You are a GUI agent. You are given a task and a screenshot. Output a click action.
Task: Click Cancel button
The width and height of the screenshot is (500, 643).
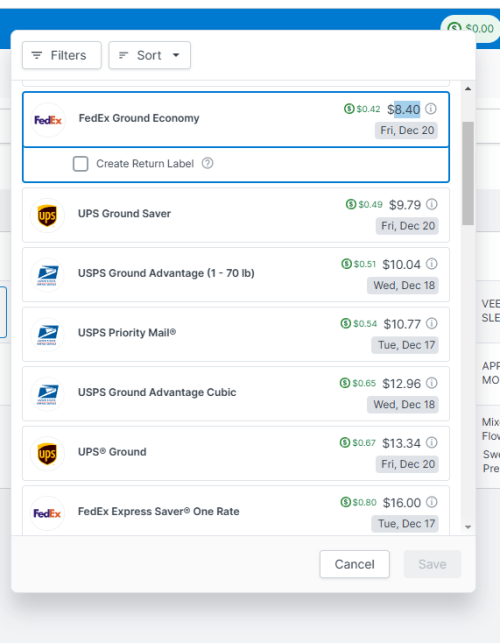pos(354,564)
